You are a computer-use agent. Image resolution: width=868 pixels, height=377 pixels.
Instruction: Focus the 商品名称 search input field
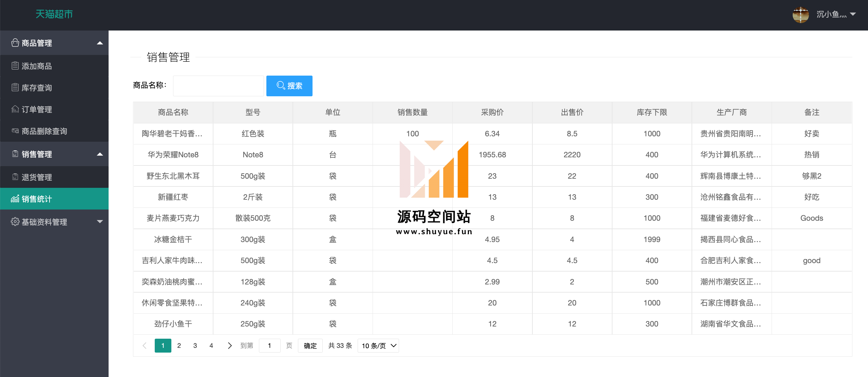coord(219,86)
